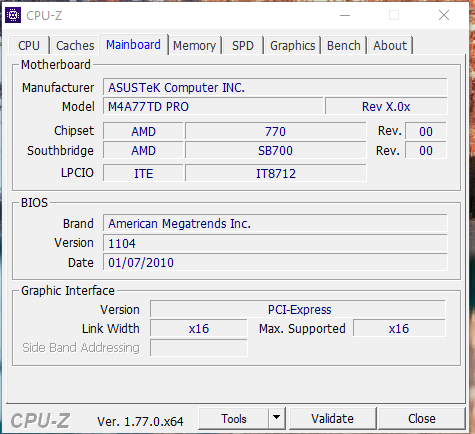Click the BIOS Brand label
This screenshot has width=475, height=434.
[x=78, y=224]
